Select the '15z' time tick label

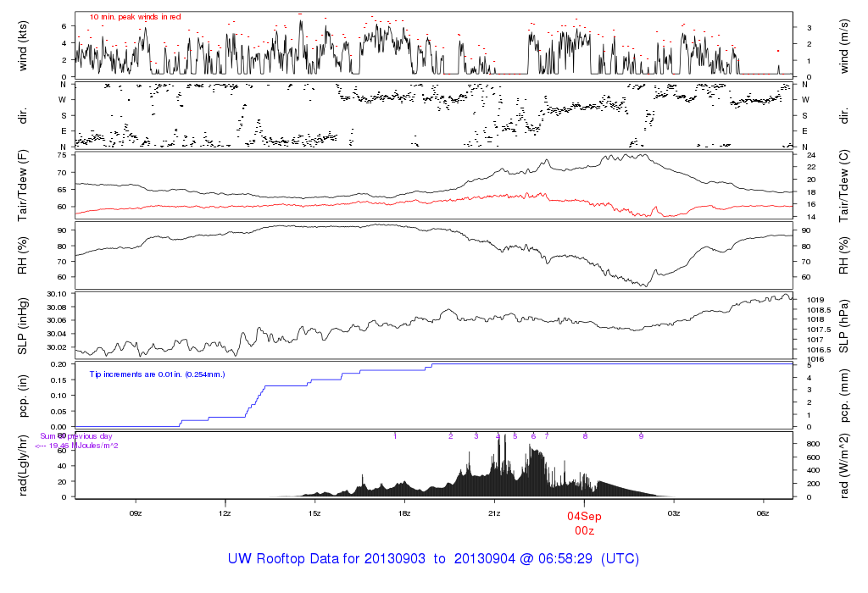click(x=314, y=513)
